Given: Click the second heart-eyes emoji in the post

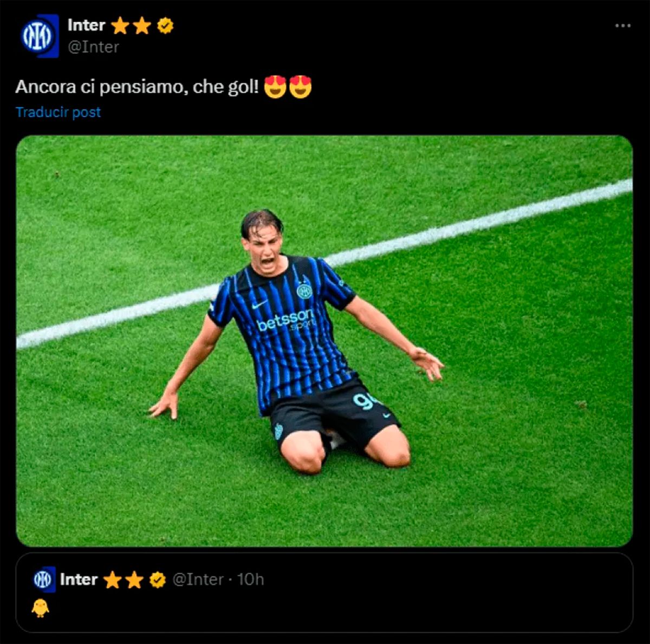Looking at the screenshot, I should (300, 87).
